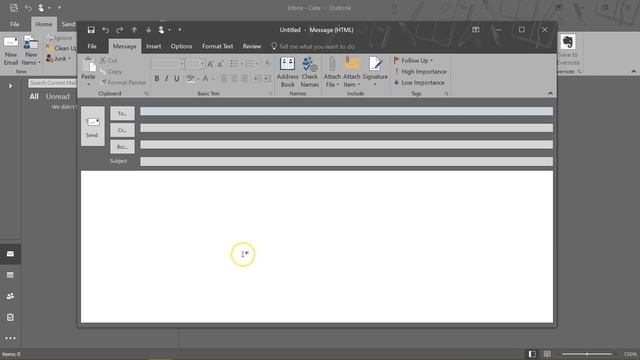Save message using the disk icon

91,30
